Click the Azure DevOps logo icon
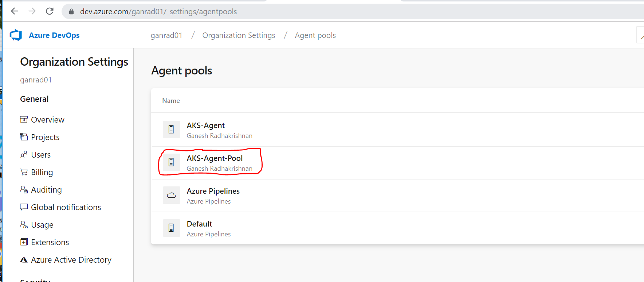This screenshot has height=282, width=644. (16, 35)
